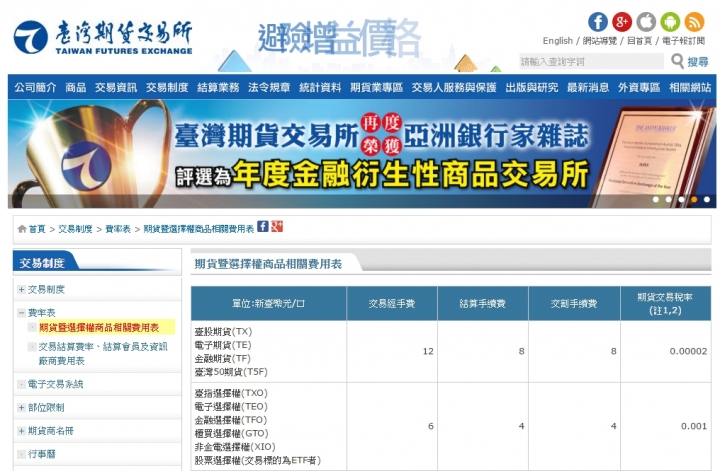Switch to English version link
The width and height of the screenshot is (720, 471).
[x=557, y=41]
